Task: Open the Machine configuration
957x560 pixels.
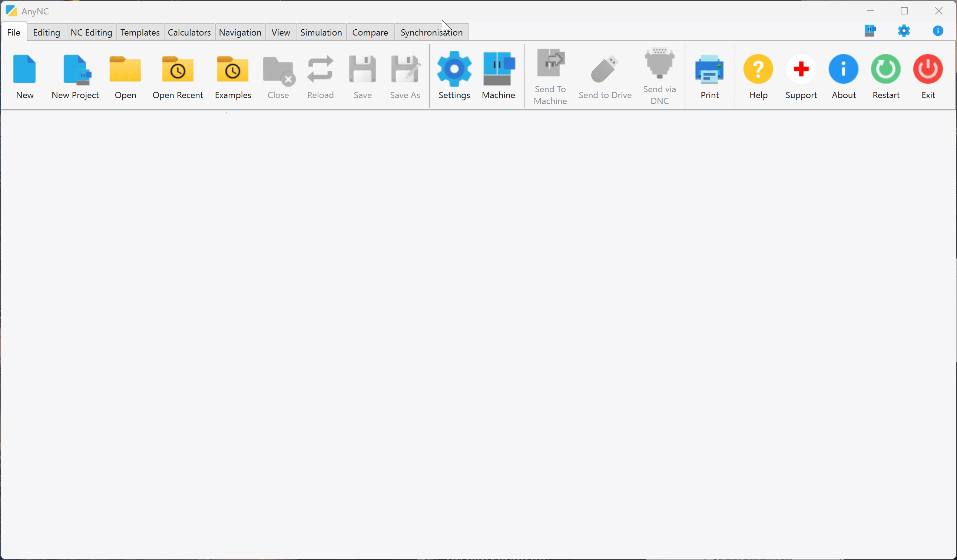Action: [x=499, y=68]
